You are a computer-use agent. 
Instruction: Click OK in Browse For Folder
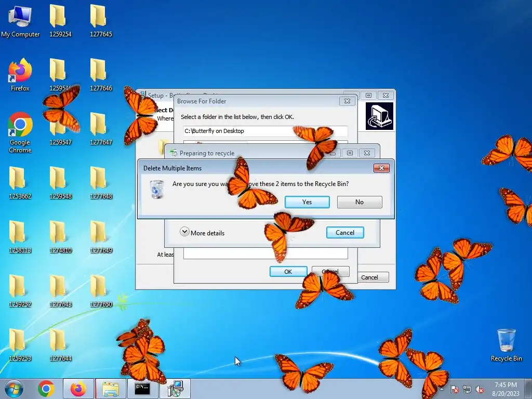point(288,271)
